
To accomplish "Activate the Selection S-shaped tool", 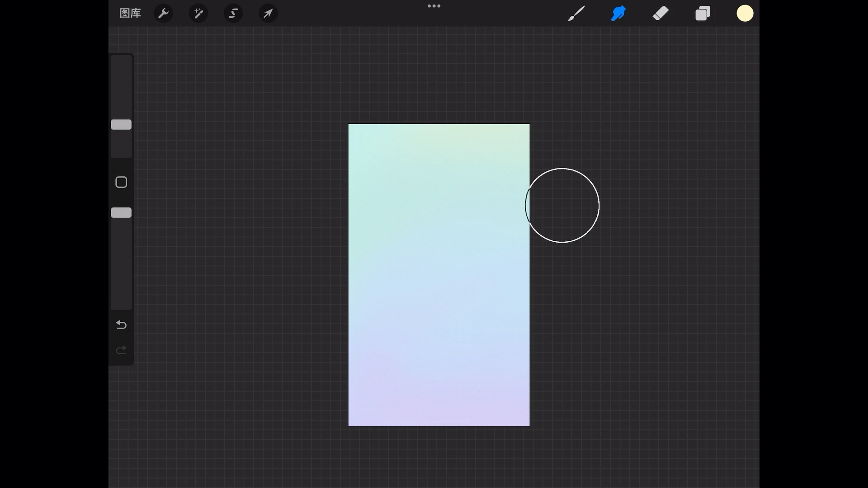I will (233, 13).
